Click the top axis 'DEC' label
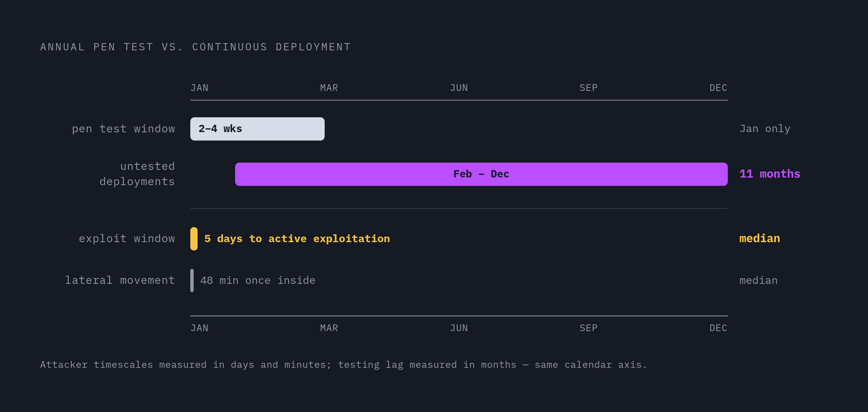 point(718,88)
